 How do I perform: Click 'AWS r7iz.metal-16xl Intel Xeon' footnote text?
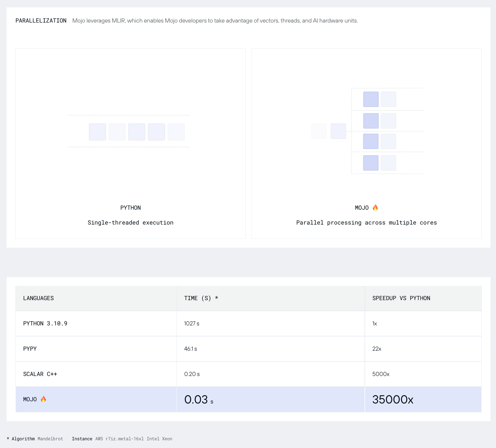pyautogui.click(x=134, y=439)
